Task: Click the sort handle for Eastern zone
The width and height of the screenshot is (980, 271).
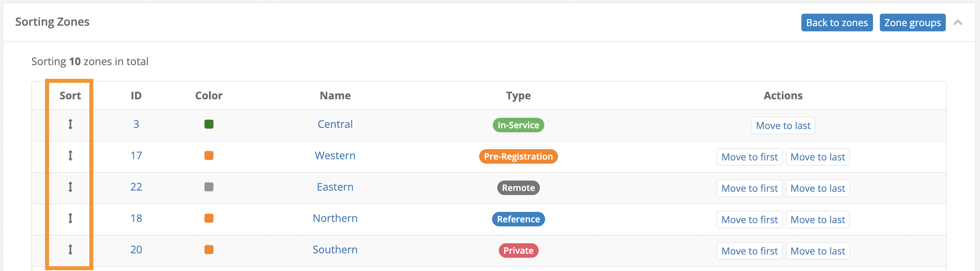Action: point(70,187)
